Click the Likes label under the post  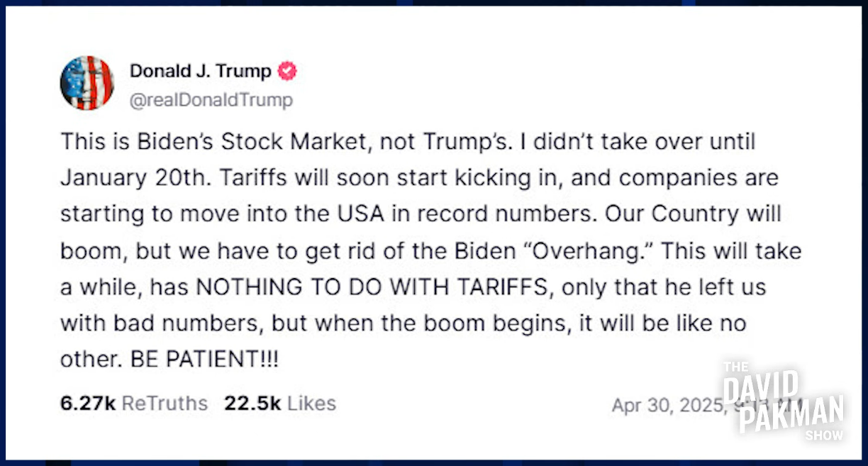click(311, 404)
